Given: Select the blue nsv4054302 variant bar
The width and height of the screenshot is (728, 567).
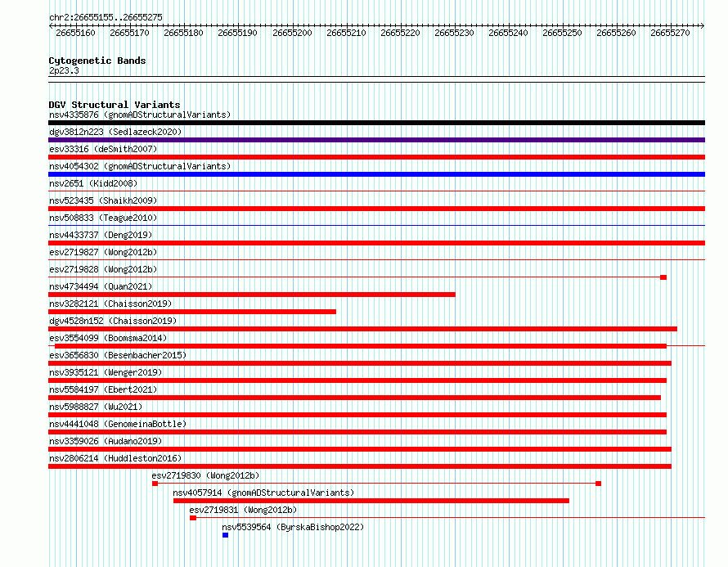Looking at the screenshot, I should tap(376, 174).
